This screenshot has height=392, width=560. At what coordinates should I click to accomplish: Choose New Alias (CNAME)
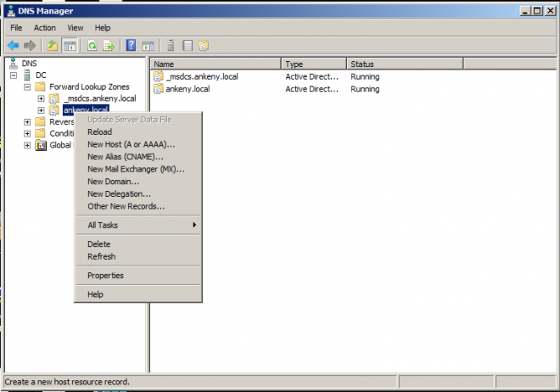coord(137,157)
